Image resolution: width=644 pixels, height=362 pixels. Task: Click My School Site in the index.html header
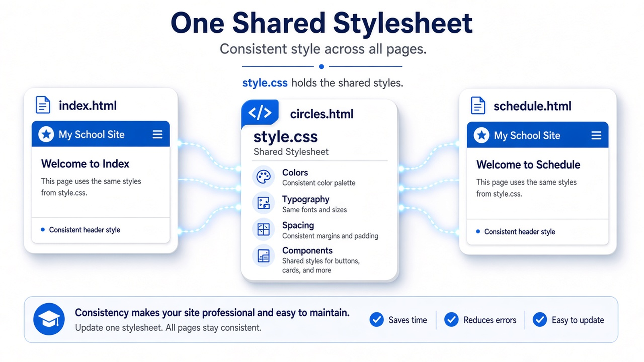pyautogui.click(x=92, y=134)
